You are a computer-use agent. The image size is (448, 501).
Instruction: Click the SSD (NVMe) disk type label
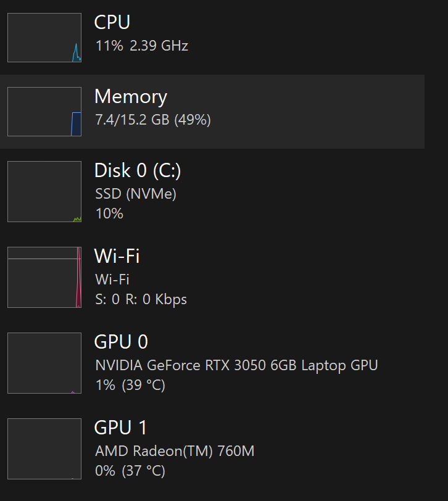coord(136,194)
